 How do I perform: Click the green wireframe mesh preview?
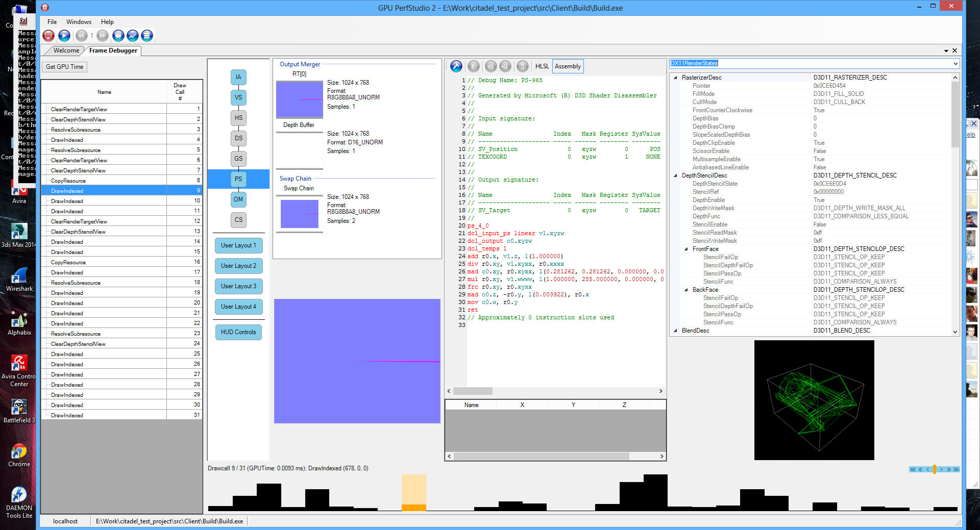[814, 400]
